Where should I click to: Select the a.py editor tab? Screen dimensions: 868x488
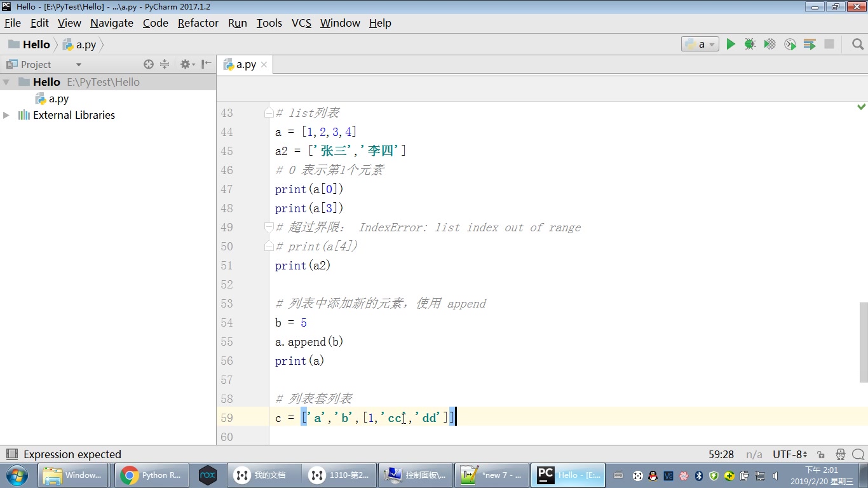[245, 64]
